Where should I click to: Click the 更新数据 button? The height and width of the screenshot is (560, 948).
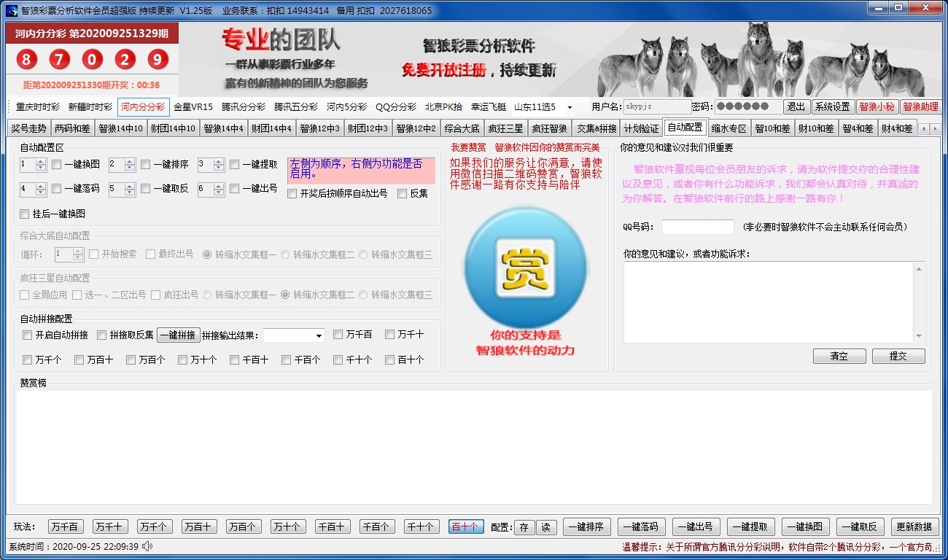914,527
